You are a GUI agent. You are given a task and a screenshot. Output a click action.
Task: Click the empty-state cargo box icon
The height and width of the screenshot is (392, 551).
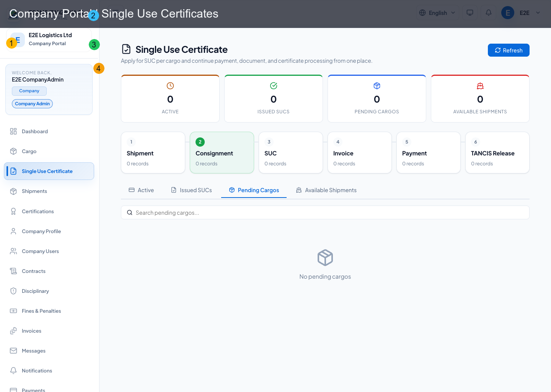pos(325,258)
